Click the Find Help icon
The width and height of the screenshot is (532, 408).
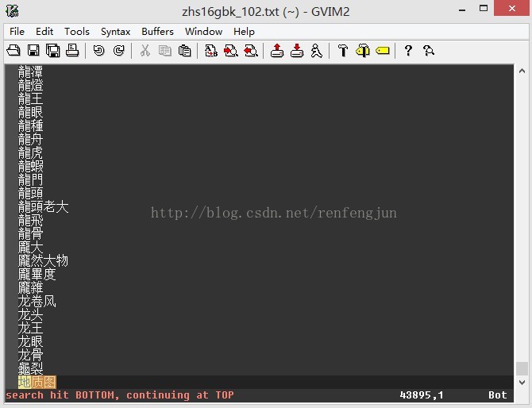[429, 51]
